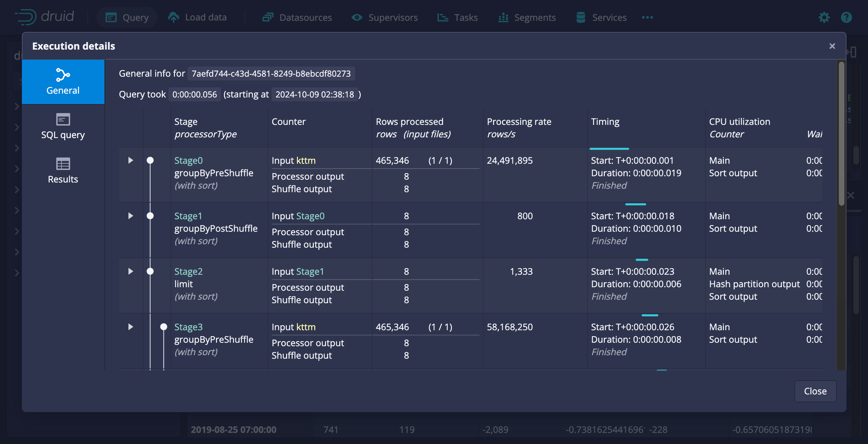Expand Stage2 limit row
Viewport: 868px width, 444px height.
tap(131, 271)
